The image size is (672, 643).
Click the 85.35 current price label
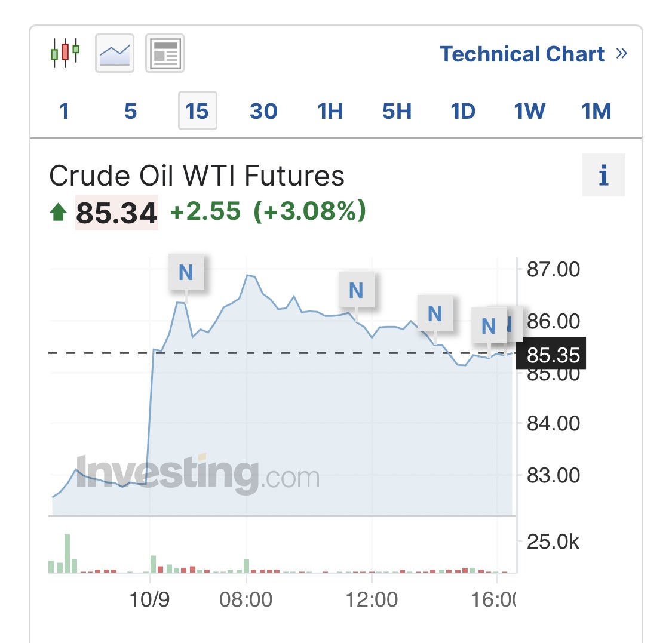click(x=551, y=354)
